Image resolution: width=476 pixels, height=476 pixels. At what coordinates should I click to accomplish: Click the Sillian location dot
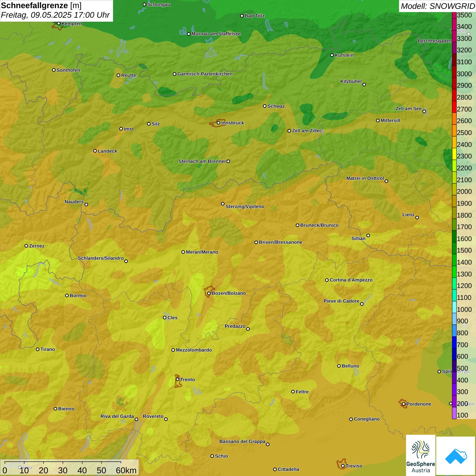coord(368,235)
